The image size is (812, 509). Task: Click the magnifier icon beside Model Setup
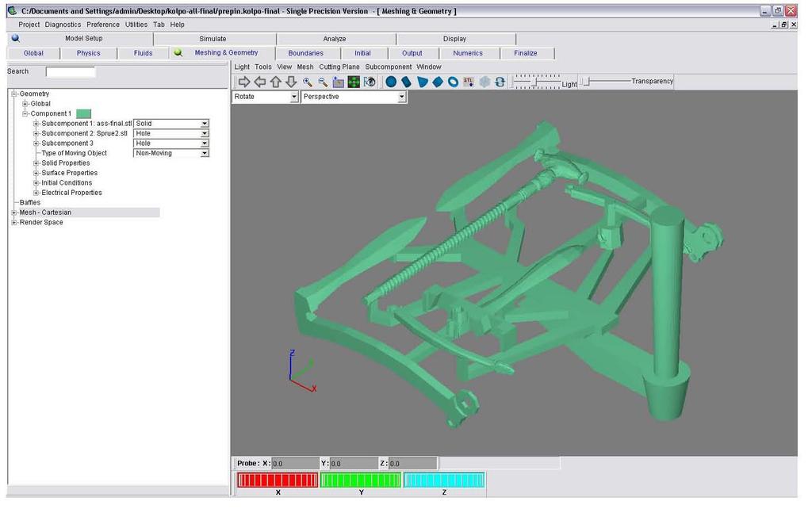[x=16, y=38]
